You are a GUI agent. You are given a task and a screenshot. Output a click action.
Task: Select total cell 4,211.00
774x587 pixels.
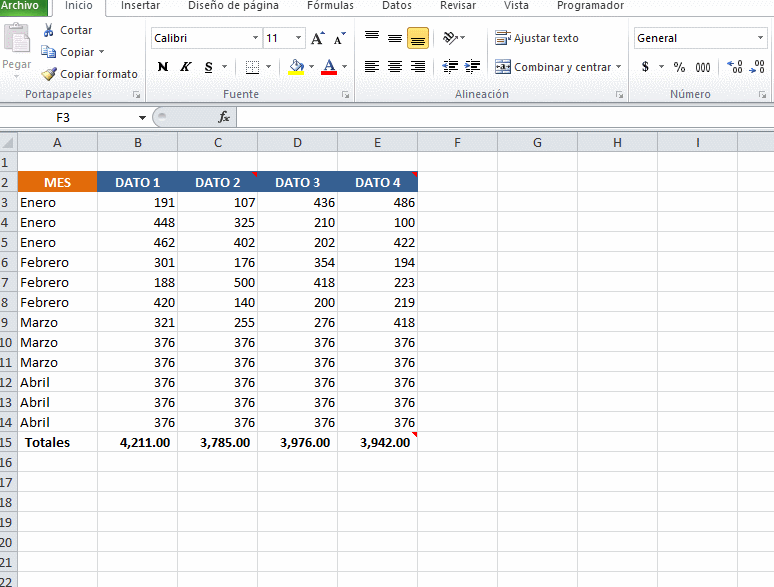tap(138, 442)
